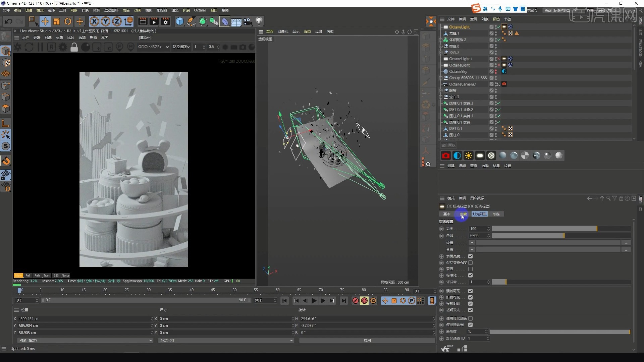Click the red Octane camera tag icon in the tag bar
Screen dimensions: 644x362
[446, 156]
